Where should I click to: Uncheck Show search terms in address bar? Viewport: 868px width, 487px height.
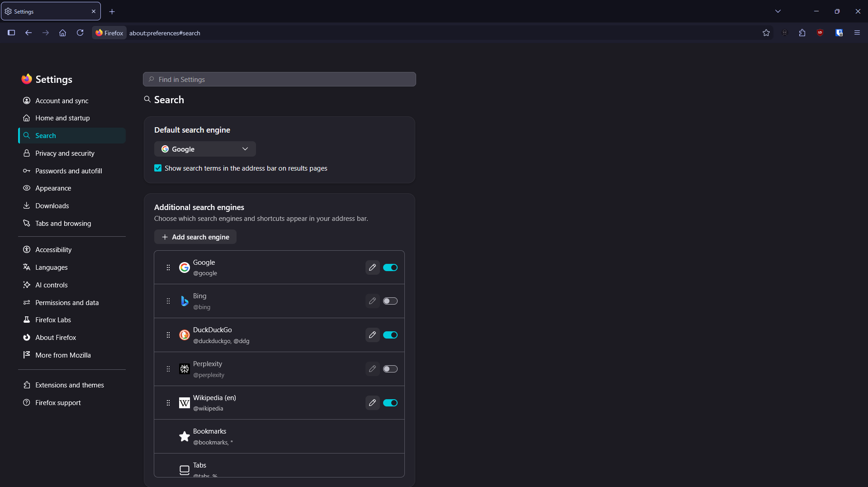[158, 168]
